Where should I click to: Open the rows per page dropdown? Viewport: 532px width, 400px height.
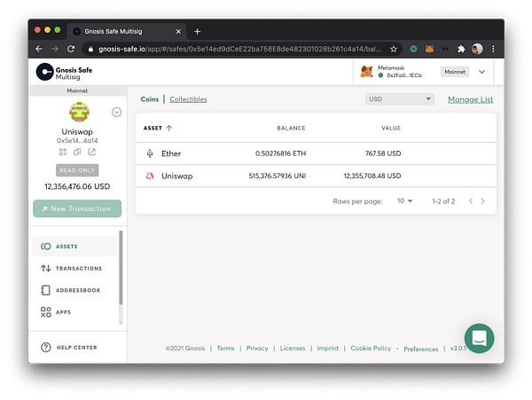click(405, 201)
